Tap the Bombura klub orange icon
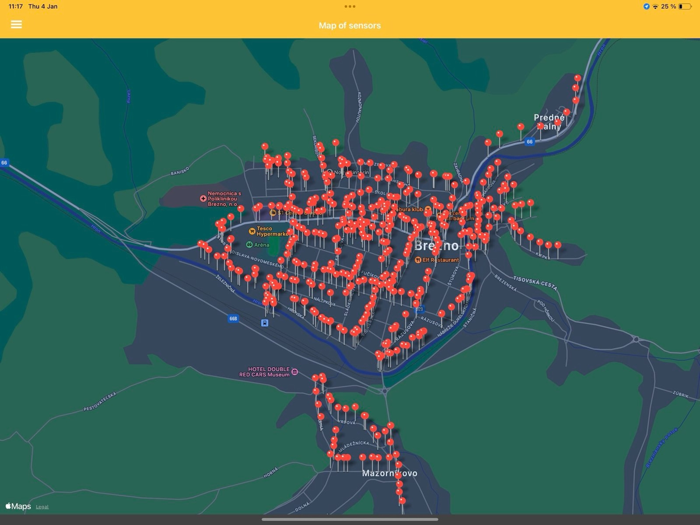This screenshot has height=525, width=700. coord(428,209)
